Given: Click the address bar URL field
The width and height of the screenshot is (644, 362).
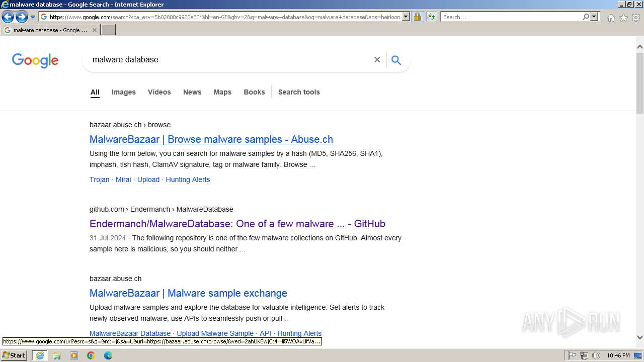Looking at the screenshot, I should pyautogui.click(x=224, y=17).
